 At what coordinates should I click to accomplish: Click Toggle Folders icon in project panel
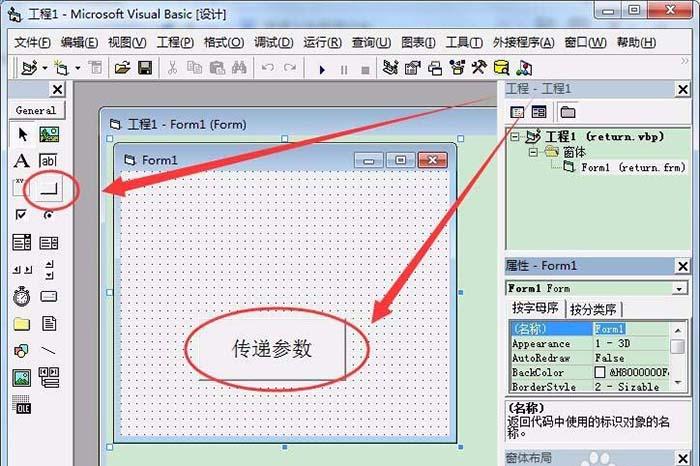pyautogui.click(x=567, y=112)
